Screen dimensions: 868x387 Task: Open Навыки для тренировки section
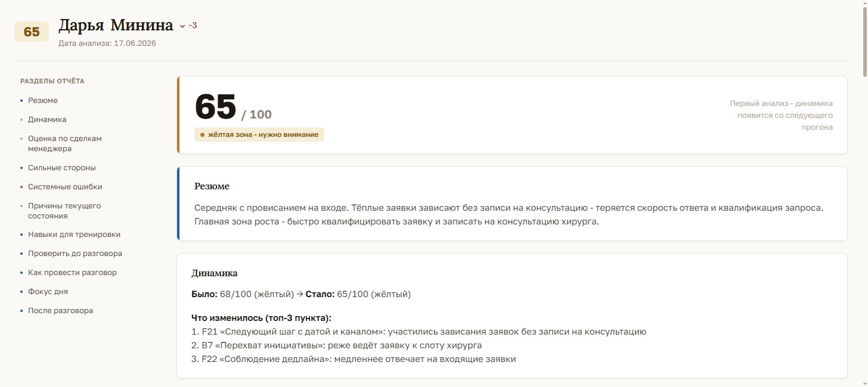74,235
